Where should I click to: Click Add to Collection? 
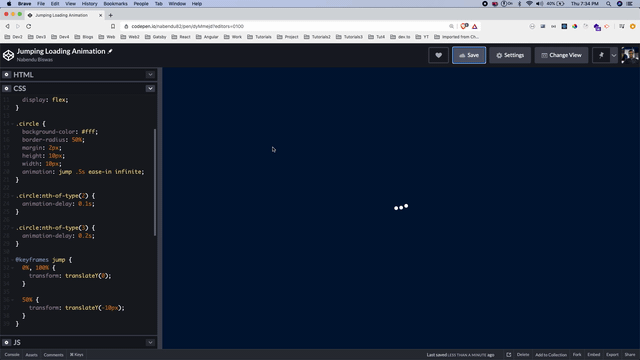click(551, 355)
